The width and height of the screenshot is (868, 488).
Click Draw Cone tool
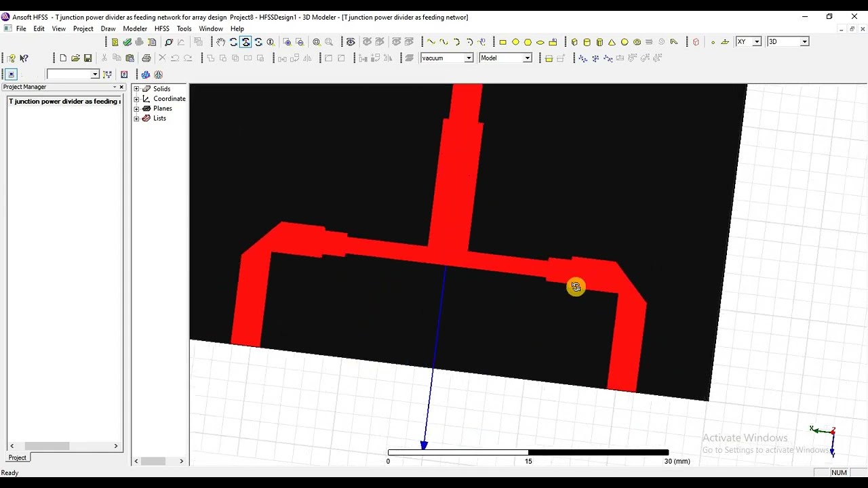(x=612, y=42)
